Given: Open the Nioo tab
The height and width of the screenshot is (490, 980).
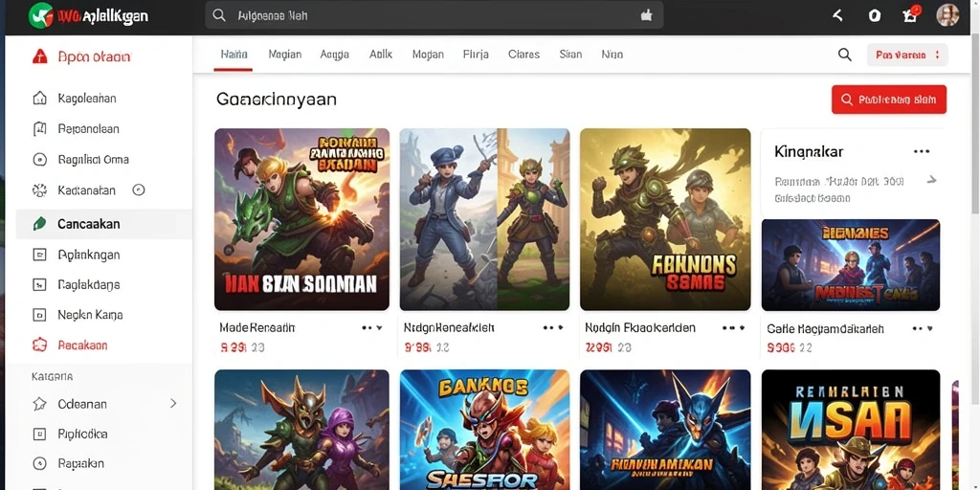Looking at the screenshot, I should pos(612,55).
